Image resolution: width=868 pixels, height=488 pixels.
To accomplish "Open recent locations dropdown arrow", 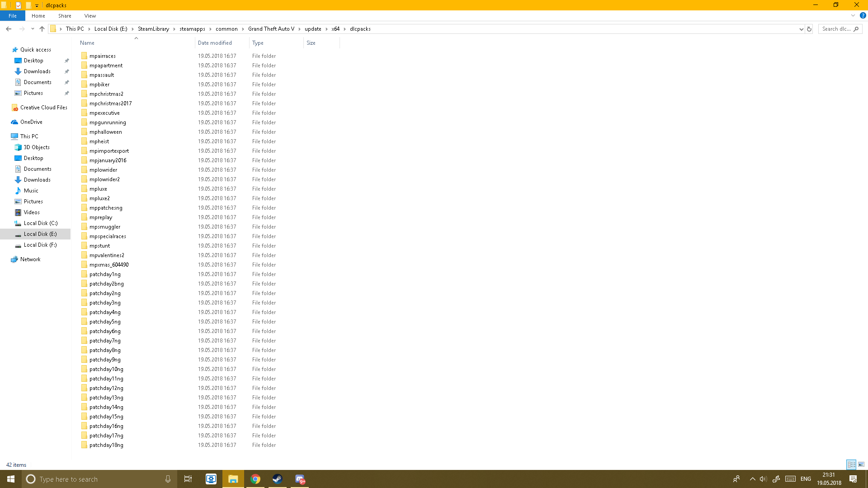I will coord(33,29).
